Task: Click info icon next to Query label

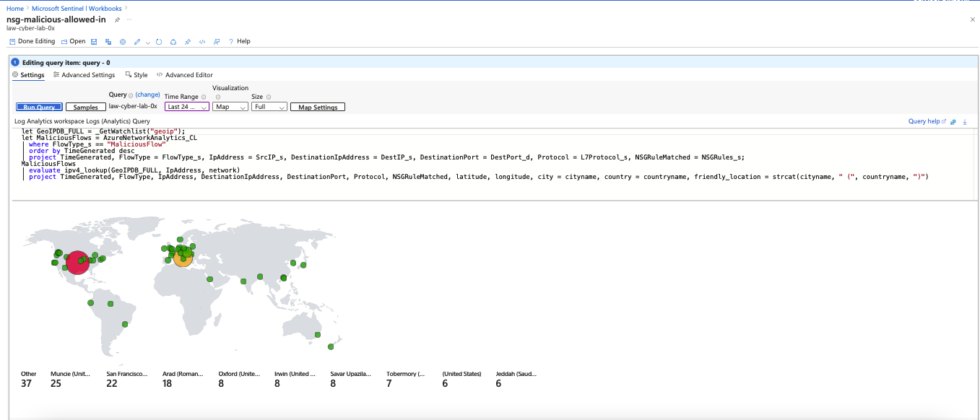Action: pos(131,95)
